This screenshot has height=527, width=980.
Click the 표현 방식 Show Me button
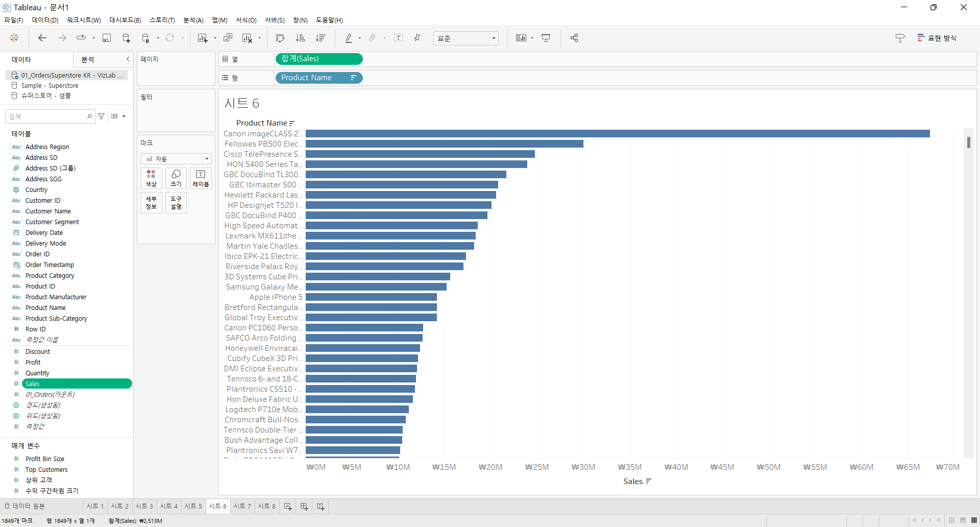coord(937,38)
